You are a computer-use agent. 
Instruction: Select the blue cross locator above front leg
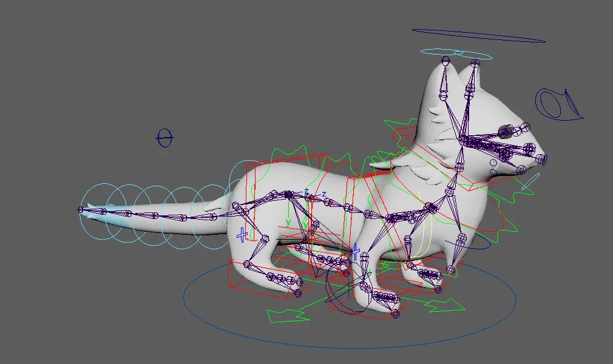[x=356, y=250]
